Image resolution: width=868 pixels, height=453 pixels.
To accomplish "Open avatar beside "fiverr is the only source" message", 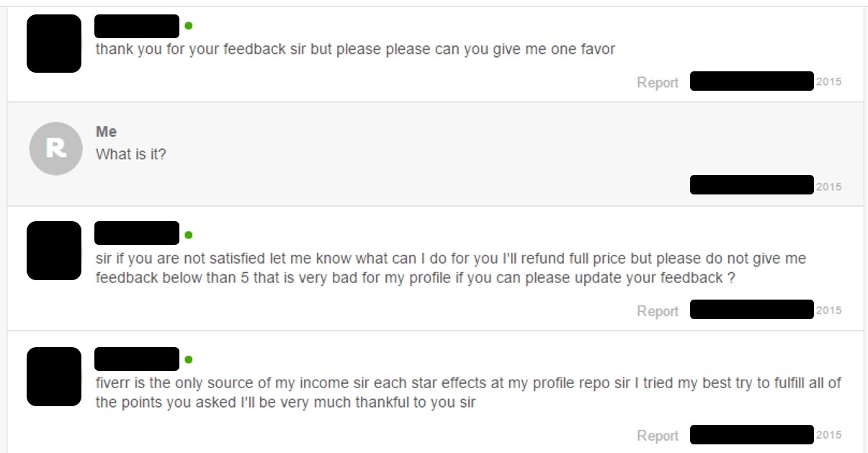I will (x=54, y=377).
